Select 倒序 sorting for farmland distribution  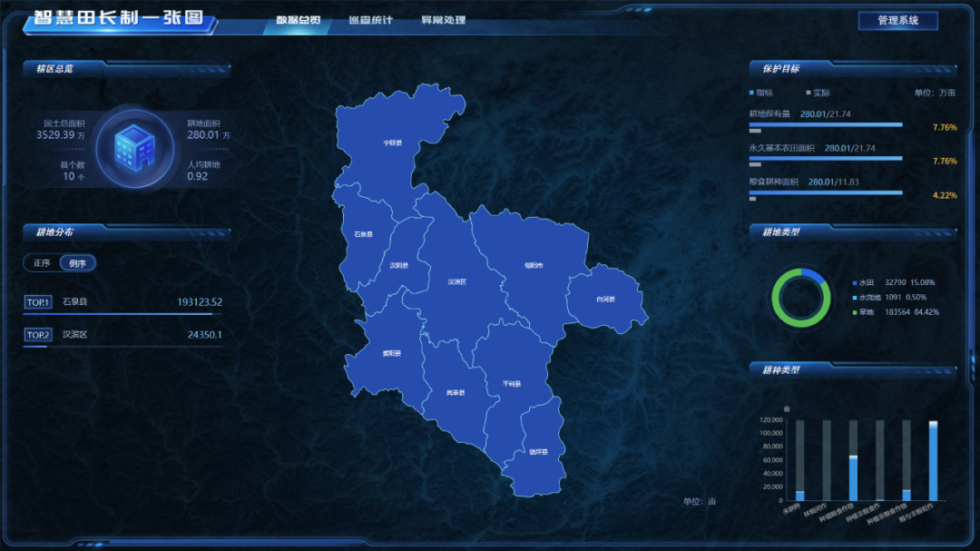tap(77, 263)
